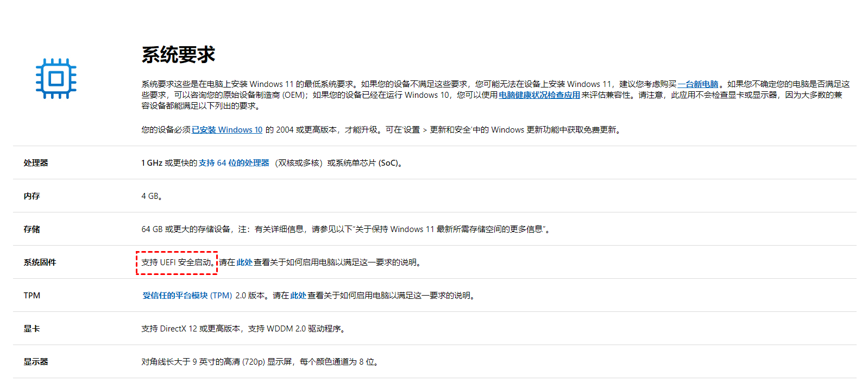Click the '显示器' row label
Viewport: 868px width, 388px height.
36,362
